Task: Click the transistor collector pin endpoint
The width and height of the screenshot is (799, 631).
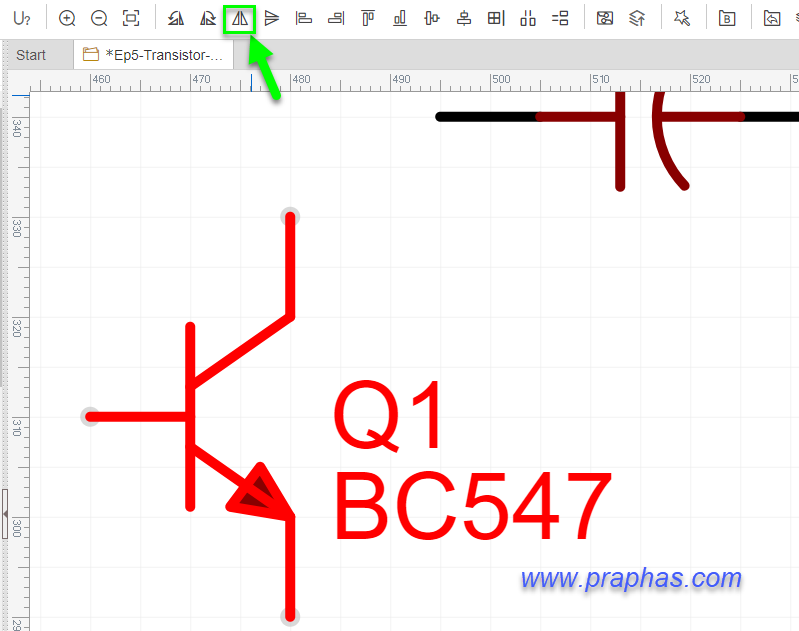Action: click(290, 217)
